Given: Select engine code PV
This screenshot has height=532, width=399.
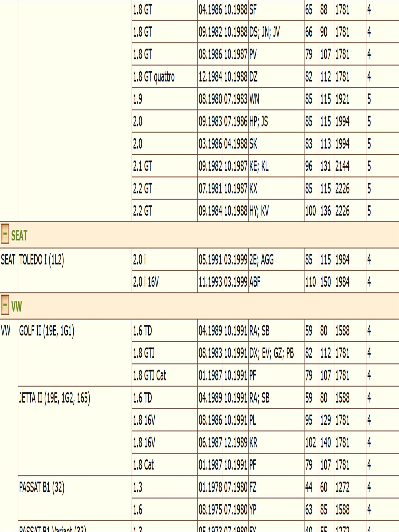Looking at the screenshot, I should pyautogui.click(x=276, y=54).
